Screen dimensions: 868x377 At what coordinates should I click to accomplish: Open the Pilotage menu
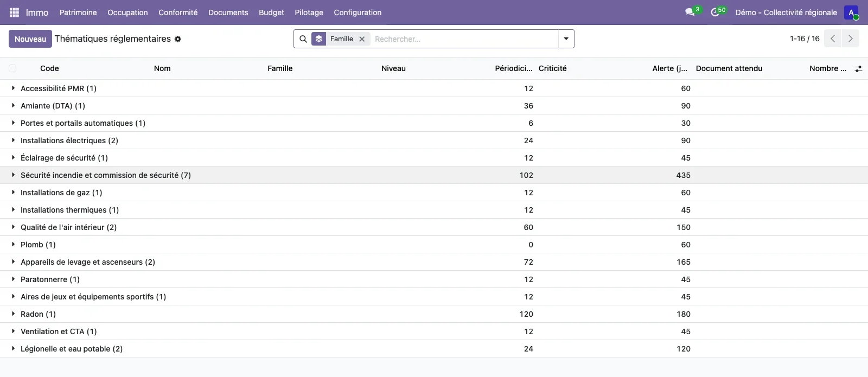pyautogui.click(x=309, y=12)
